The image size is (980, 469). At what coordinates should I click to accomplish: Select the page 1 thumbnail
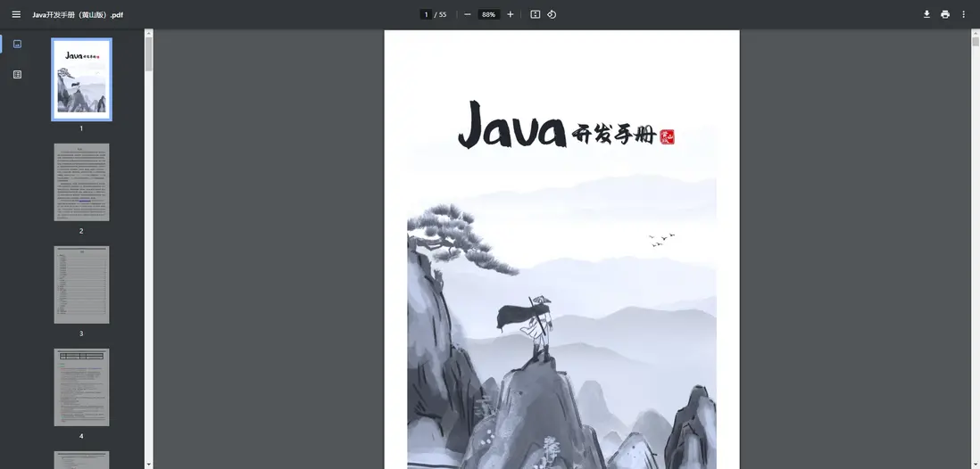tap(81, 79)
